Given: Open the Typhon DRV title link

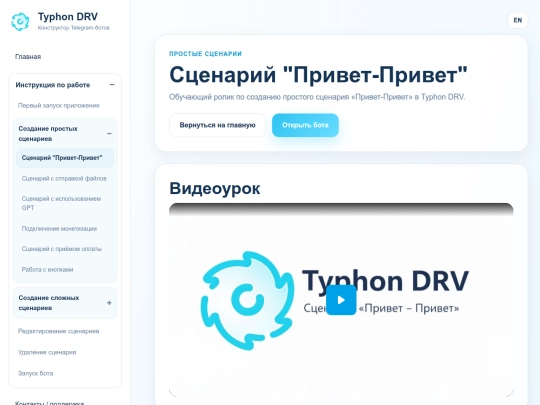Looking at the screenshot, I should click(x=68, y=17).
